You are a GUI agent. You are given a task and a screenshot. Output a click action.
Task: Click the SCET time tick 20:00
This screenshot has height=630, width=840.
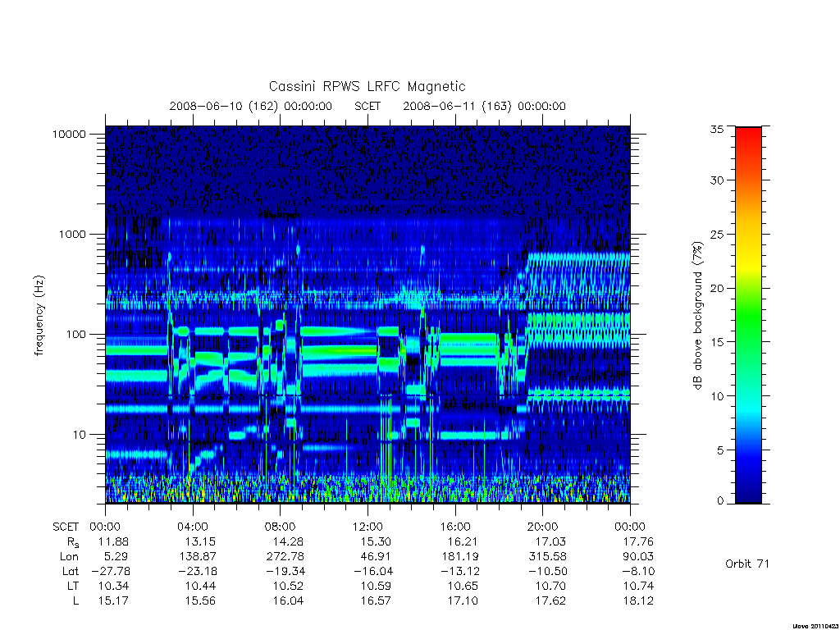pyautogui.click(x=543, y=527)
